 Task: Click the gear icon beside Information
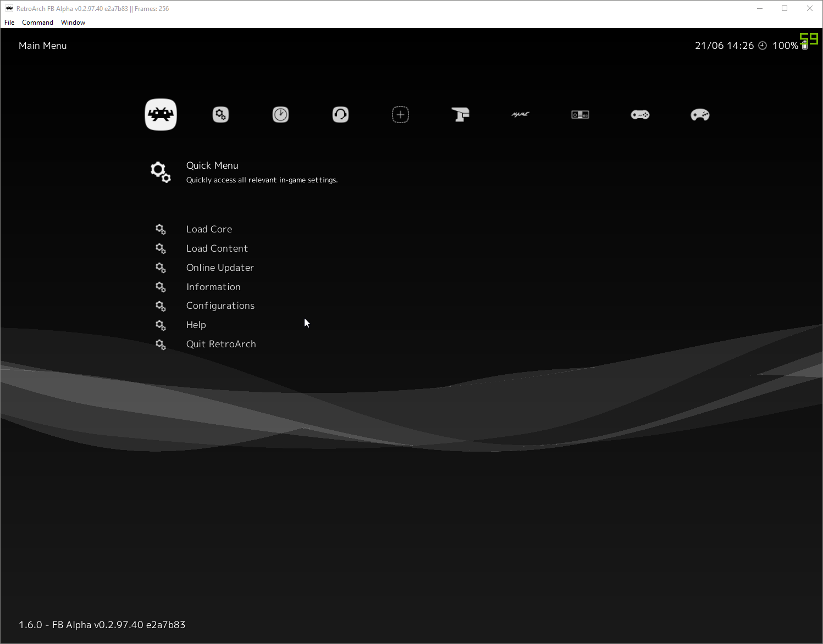[161, 287]
